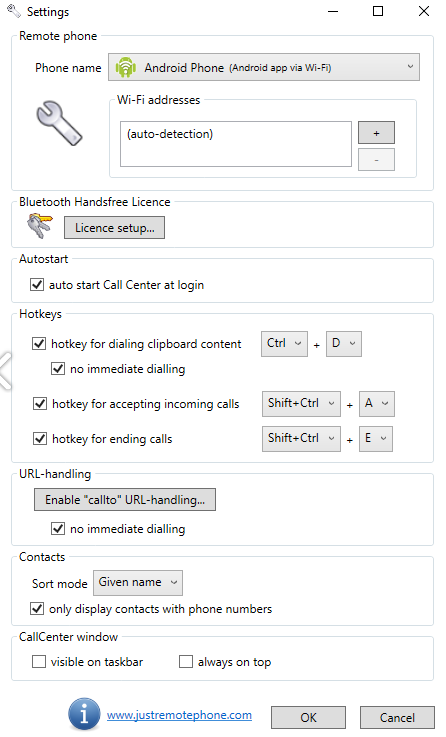Viewport: 446px width, 737px height.
Task: Click the keys licence icon
Action: click(40, 226)
